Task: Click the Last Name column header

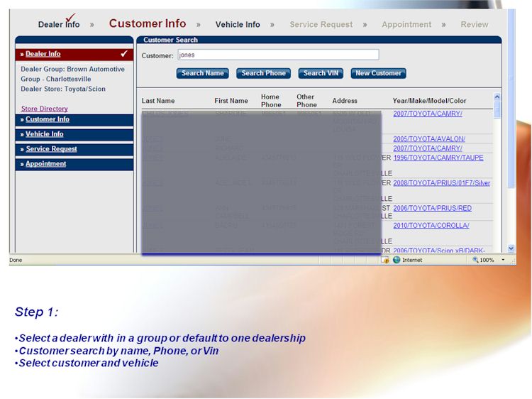Action: pos(158,101)
